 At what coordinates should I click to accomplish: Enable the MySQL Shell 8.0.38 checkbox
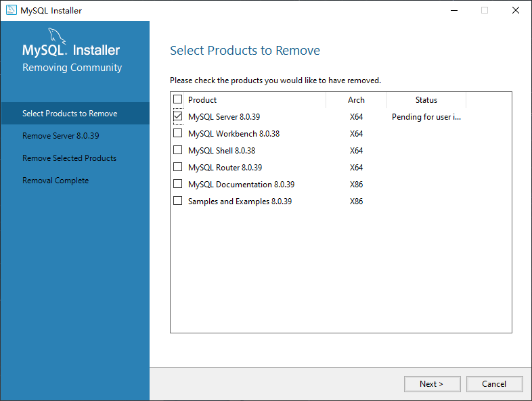pos(178,150)
